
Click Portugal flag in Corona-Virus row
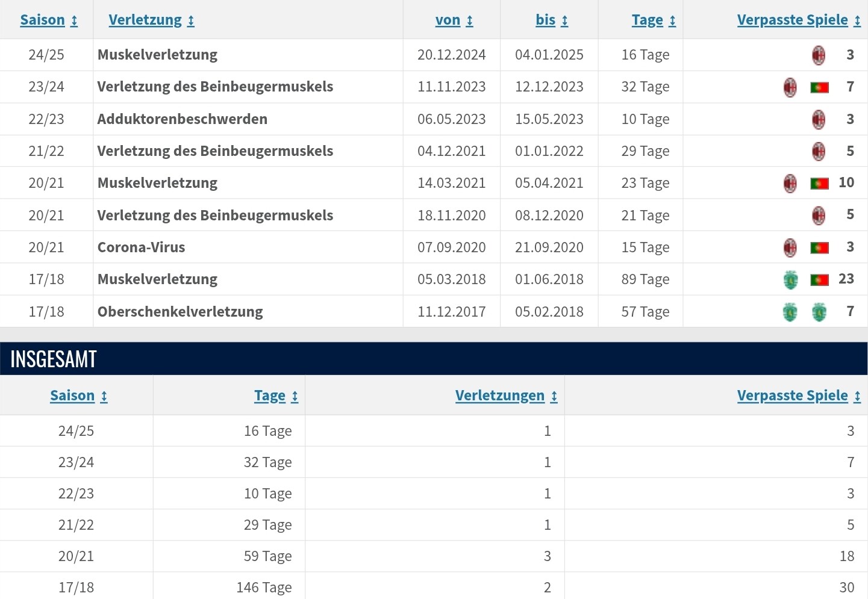819,247
